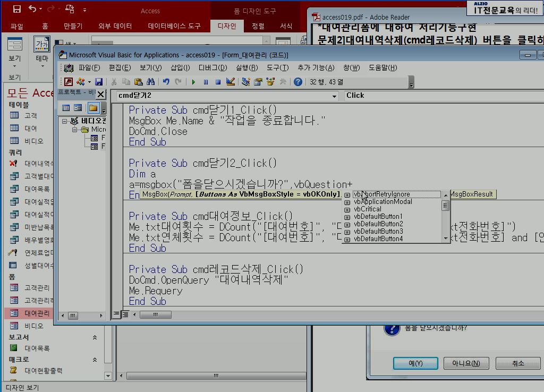Run the sub with the green play icon

click(193, 82)
